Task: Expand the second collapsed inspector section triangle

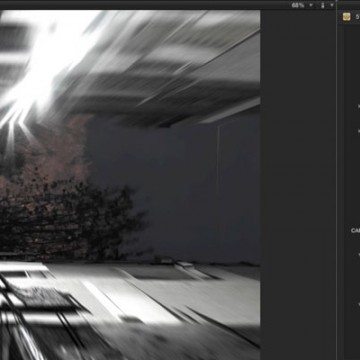Action: click(359, 131)
